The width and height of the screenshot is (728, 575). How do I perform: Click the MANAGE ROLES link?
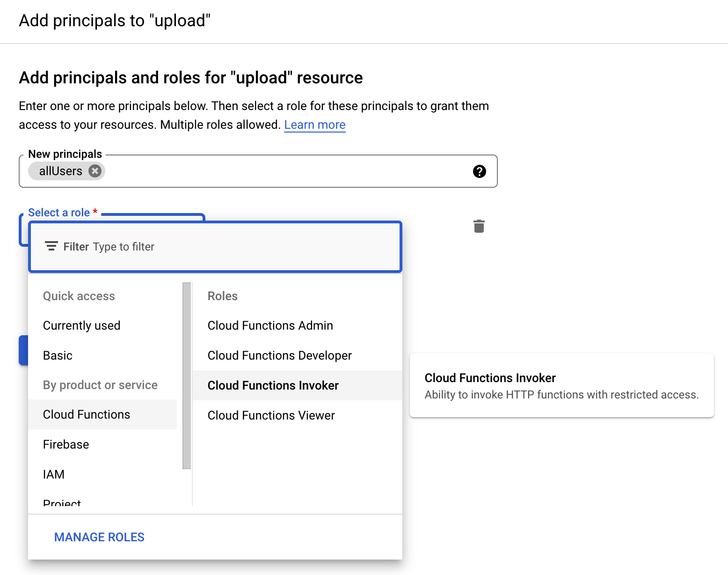click(x=99, y=537)
